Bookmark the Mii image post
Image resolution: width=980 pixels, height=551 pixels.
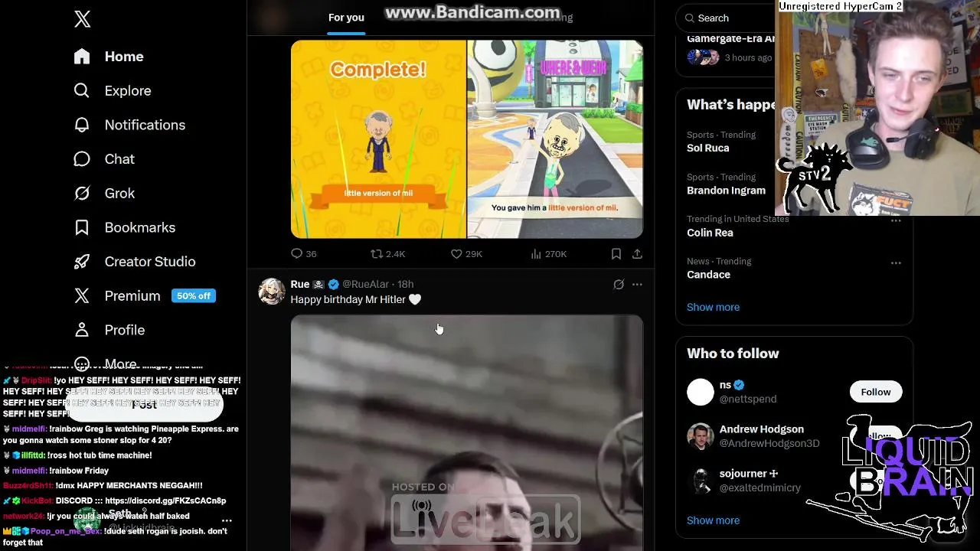click(616, 253)
